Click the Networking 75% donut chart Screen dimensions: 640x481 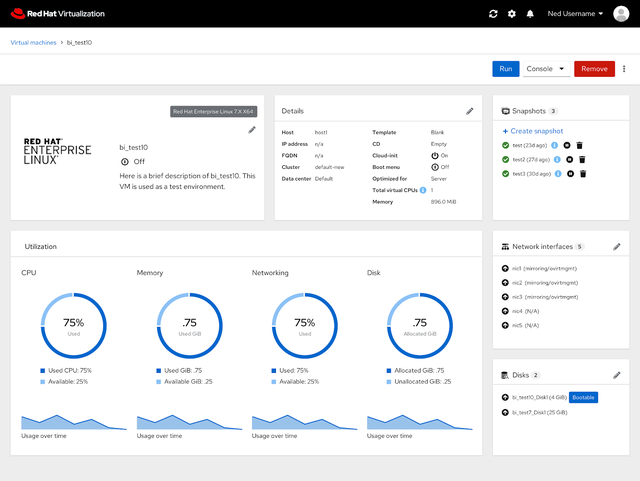click(305, 325)
